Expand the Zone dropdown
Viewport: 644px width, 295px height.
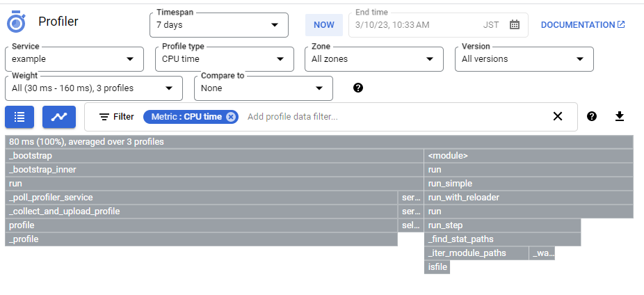[373, 59]
